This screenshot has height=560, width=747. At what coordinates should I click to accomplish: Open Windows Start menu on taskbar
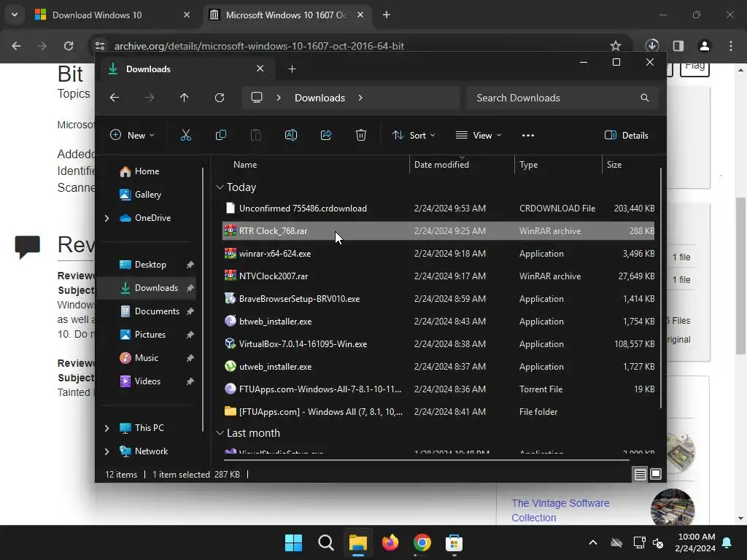[293, 542]
